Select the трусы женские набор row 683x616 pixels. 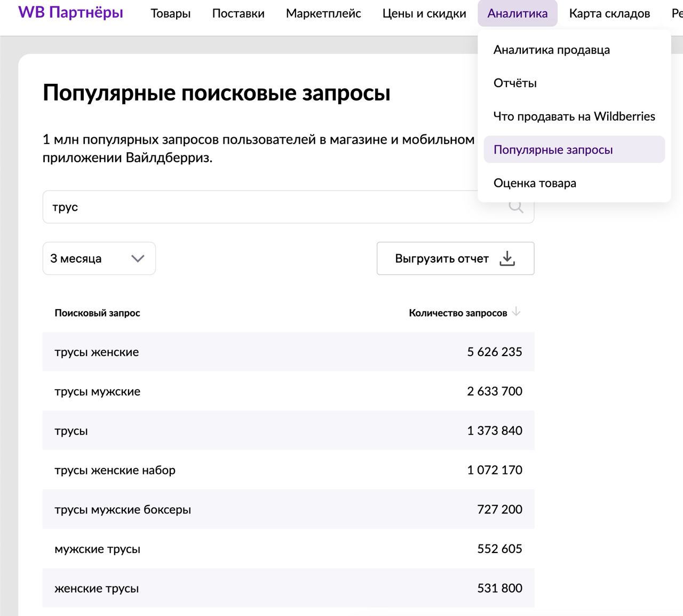point(288,470)
